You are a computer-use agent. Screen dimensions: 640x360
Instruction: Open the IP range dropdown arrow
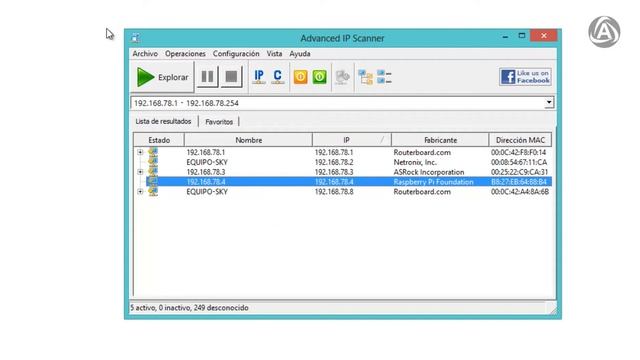(x=549, y=103)
